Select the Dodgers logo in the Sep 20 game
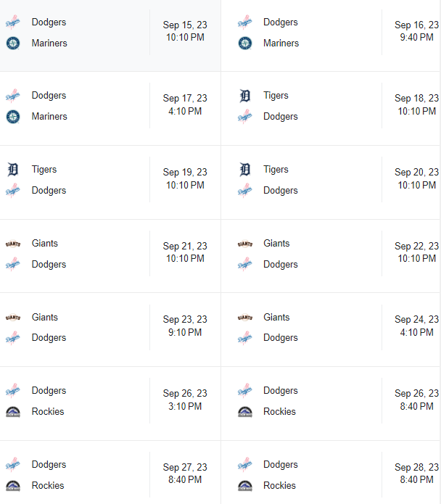This screenshot has width=441, height=504. click(245, 191)
